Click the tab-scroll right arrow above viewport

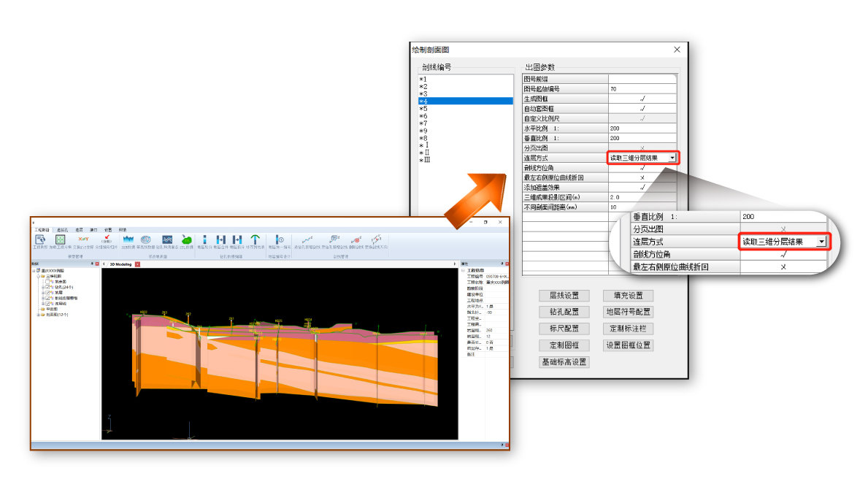point(455,264)
